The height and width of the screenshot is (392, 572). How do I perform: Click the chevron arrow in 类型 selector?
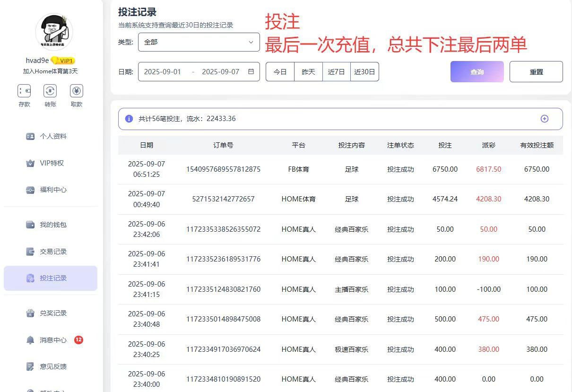click(251, 42)
